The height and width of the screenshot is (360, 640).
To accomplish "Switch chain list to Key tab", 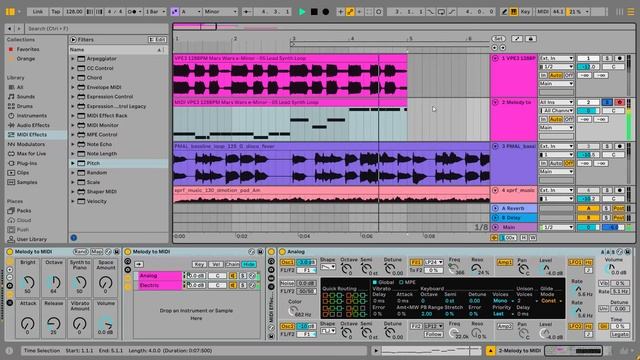I will pos(199,264).
